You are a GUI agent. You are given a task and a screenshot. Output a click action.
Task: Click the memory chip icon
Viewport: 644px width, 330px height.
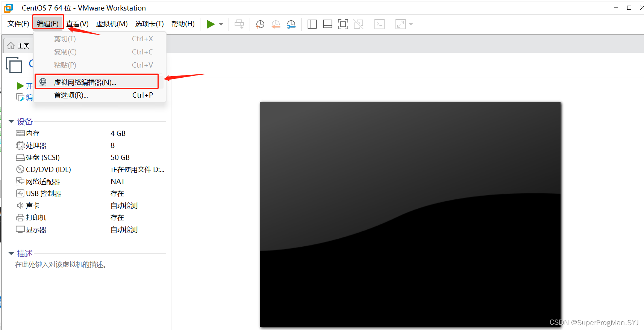20,133
